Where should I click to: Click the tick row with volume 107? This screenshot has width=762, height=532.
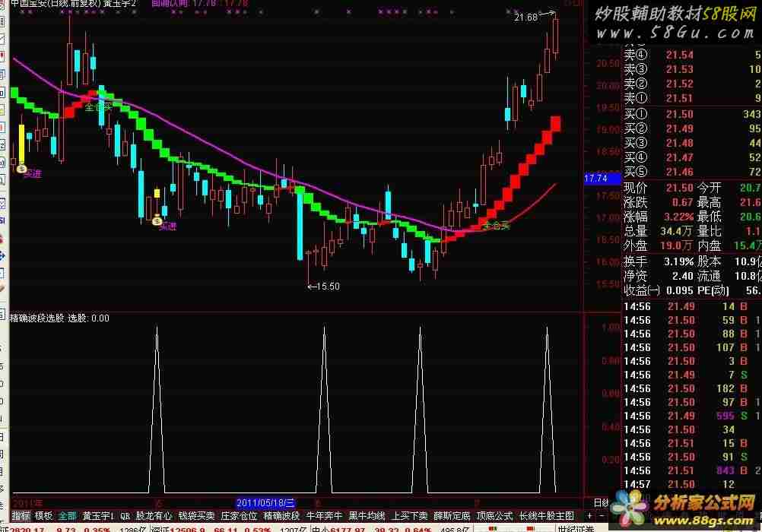693,347
